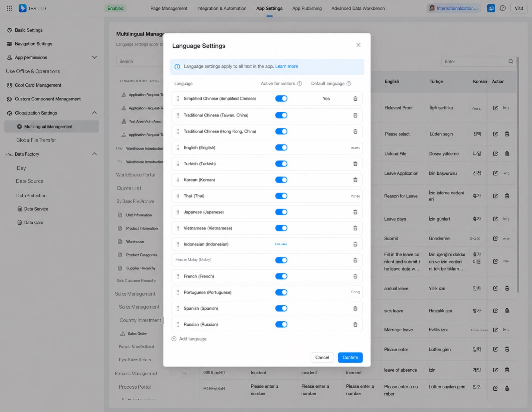Image resolution: width=532 pixels, height=412 pixels.
Task: Click the app launcher grid icon
Action: (9, 8)
